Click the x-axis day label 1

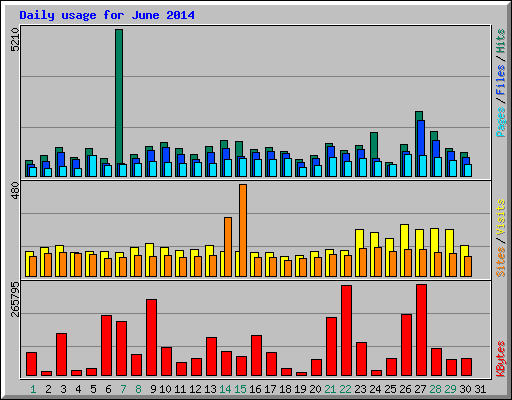click(x=33, y=389)
